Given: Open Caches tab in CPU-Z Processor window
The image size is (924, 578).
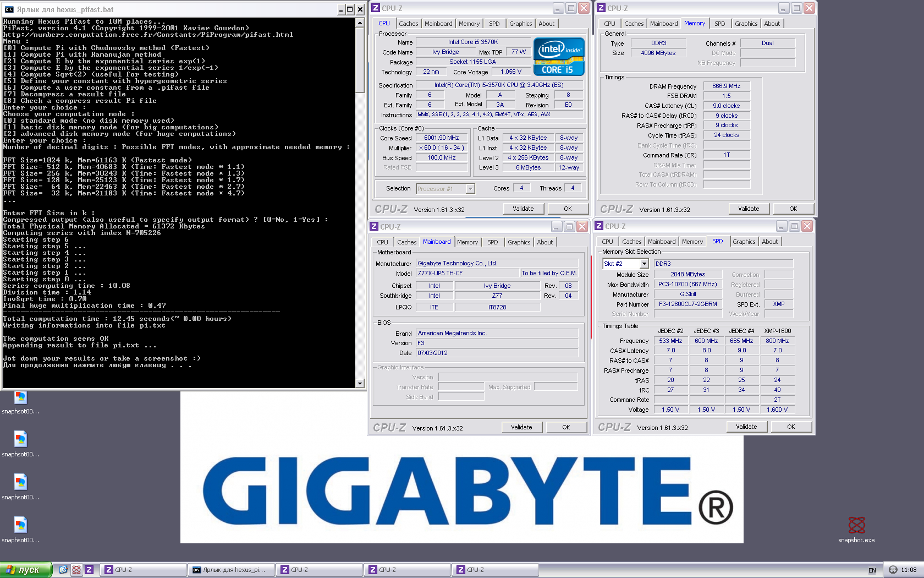Looking at the screenshot, I should coord(409,24).
